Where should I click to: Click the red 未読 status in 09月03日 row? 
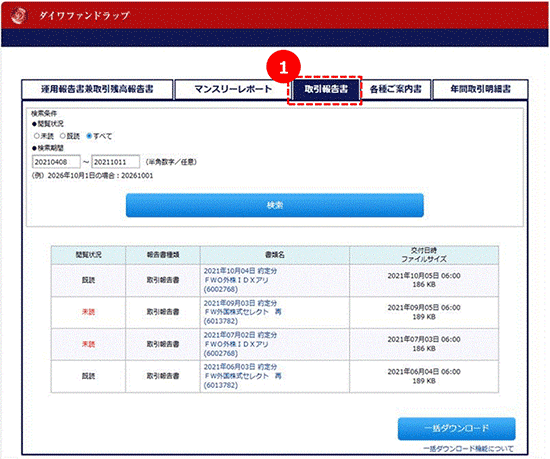(88, 312)
